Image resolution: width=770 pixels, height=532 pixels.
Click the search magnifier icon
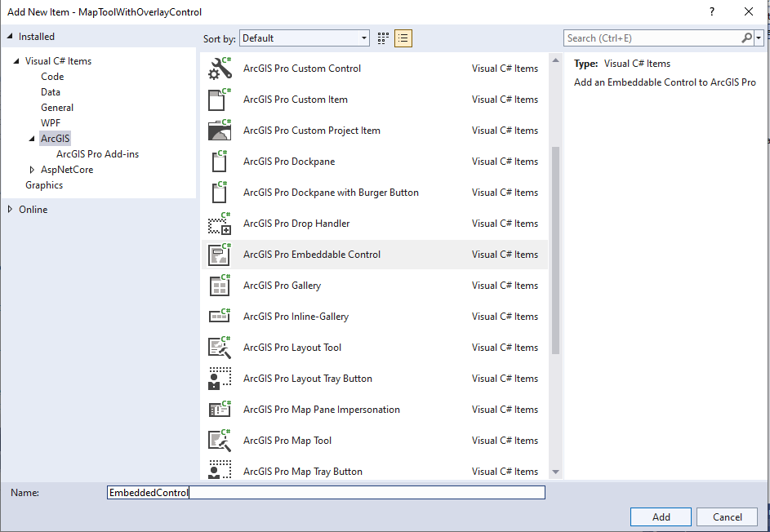[746, 38]
